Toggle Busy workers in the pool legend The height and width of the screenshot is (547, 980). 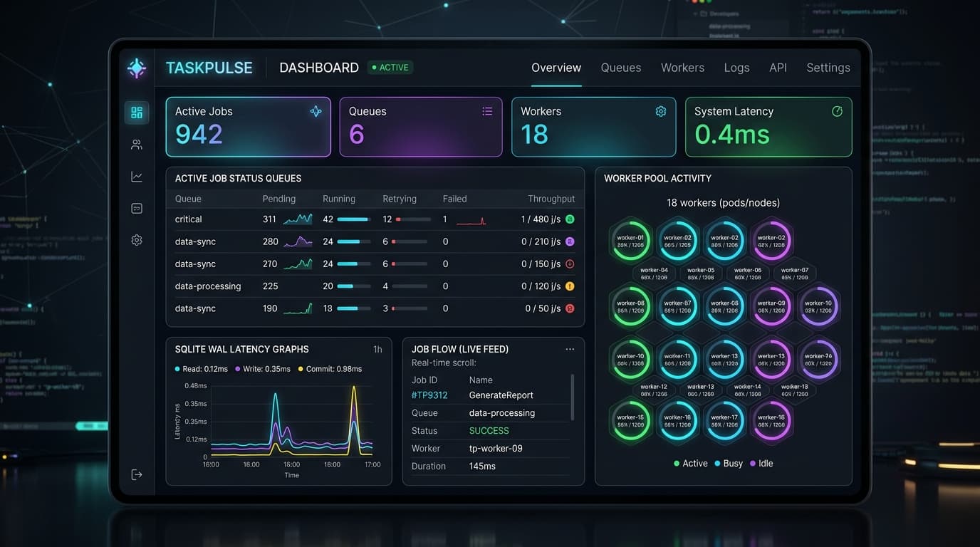coord(729,463)
